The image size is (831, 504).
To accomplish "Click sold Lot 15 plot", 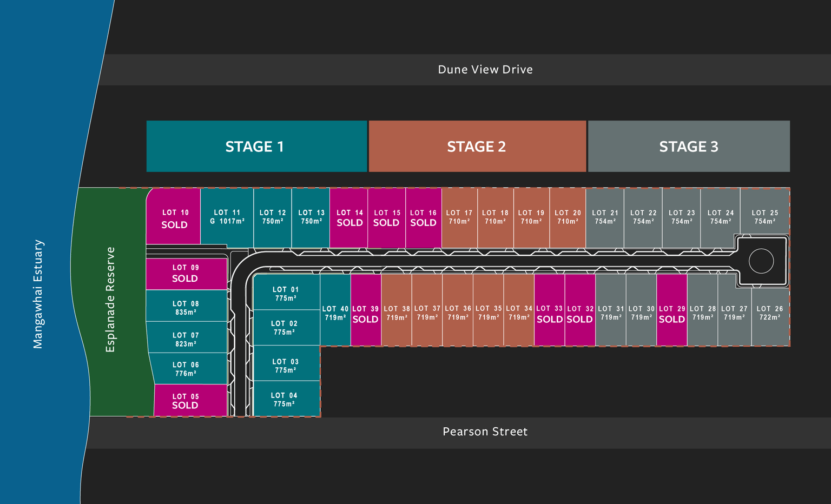I will point(387,217).
